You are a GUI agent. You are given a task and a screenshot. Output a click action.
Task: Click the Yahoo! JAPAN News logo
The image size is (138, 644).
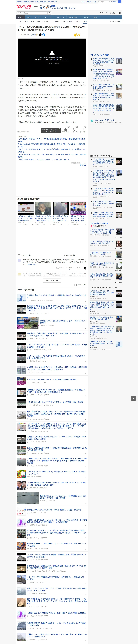pos(27,7)
